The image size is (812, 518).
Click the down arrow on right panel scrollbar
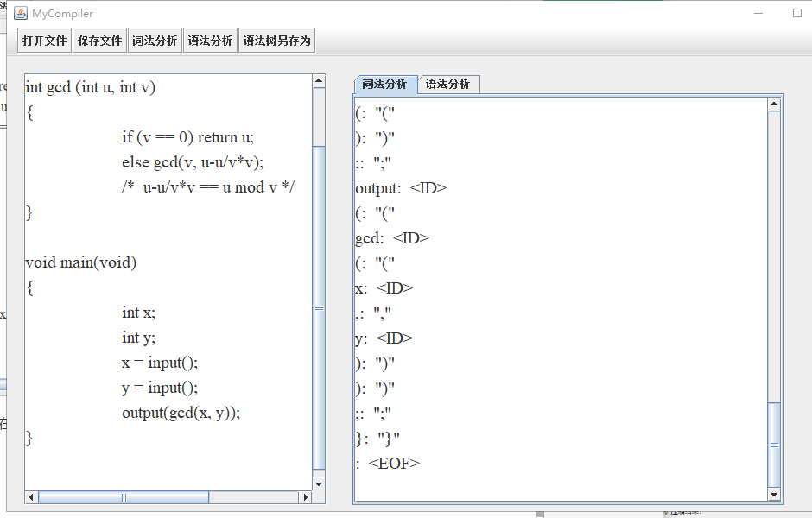[774, 495]
